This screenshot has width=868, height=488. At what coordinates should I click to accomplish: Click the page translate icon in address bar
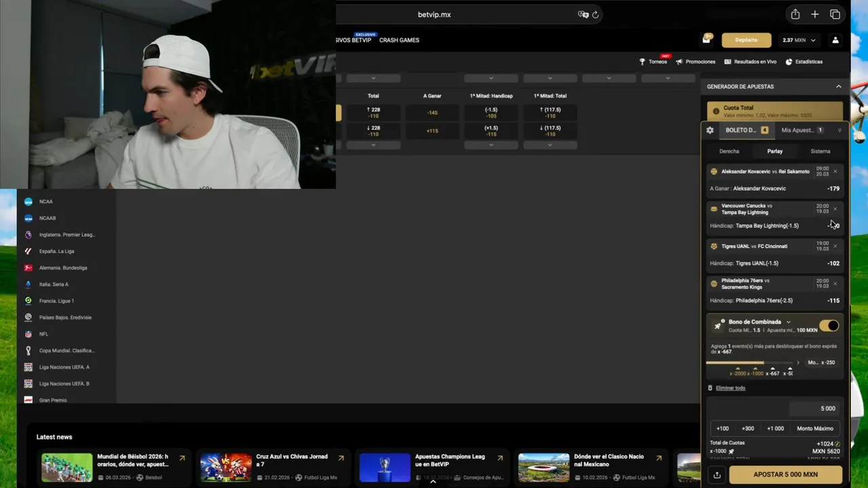point(583,14)
